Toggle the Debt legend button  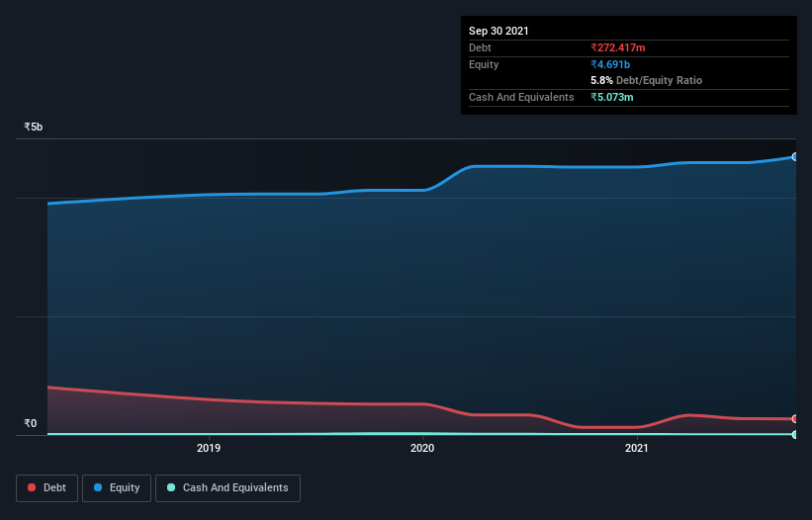tap(46, 488)
